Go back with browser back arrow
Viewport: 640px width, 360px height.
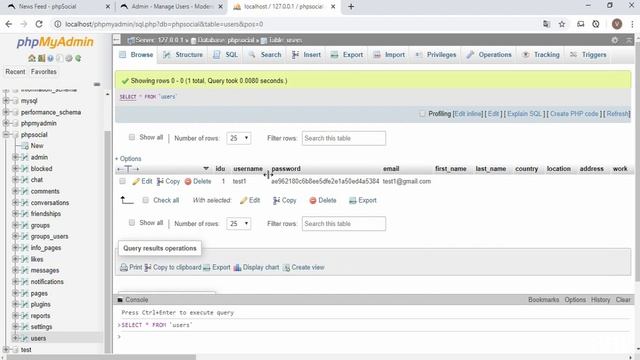9,24
